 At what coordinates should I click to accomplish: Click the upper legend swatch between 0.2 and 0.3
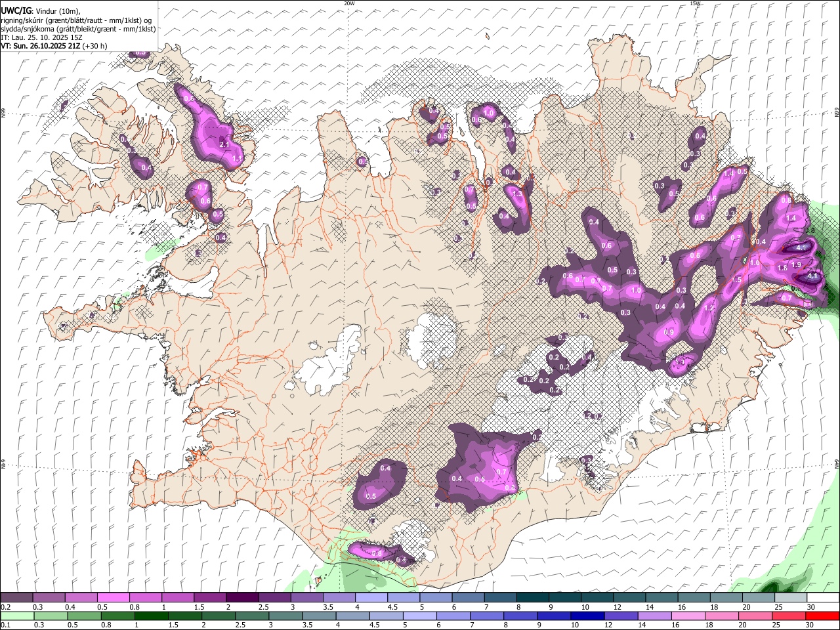[x=17, y=598]
